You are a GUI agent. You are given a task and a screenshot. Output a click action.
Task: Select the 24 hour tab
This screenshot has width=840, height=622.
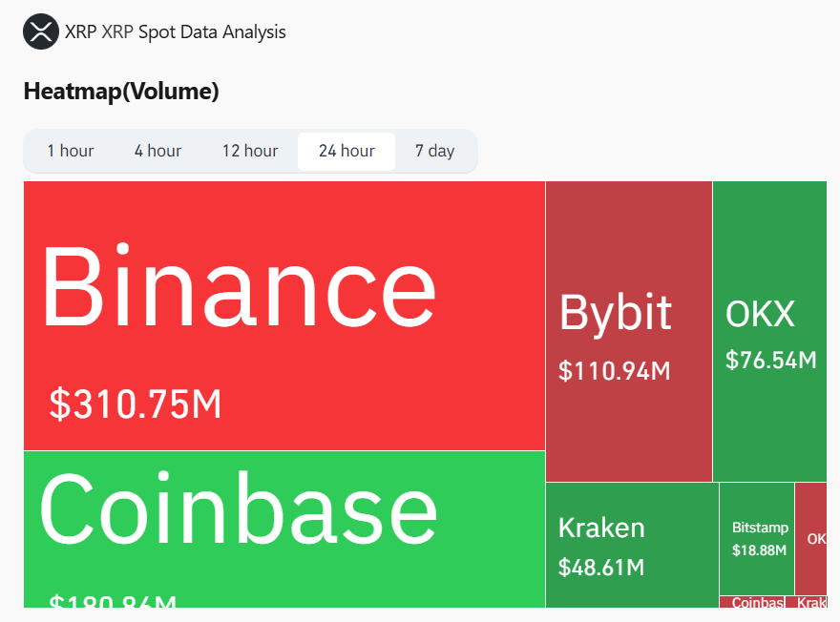346,151
